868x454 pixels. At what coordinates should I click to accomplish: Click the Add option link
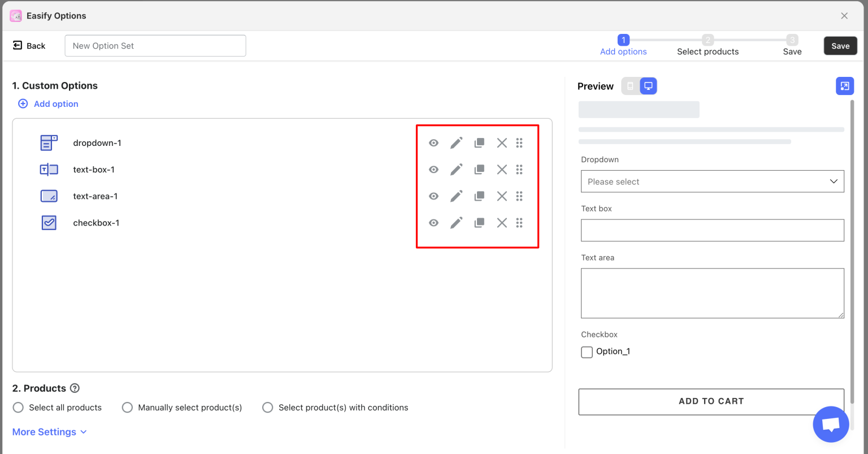[x=48, y=103]
